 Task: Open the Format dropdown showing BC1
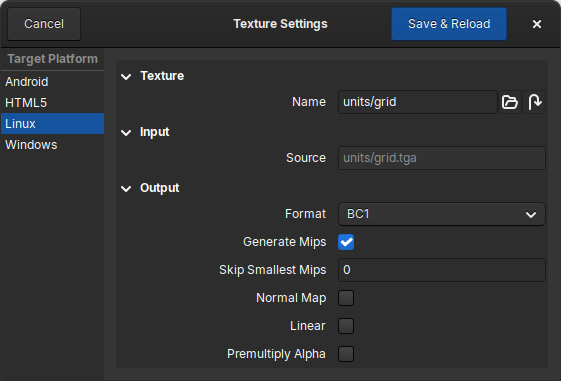442,214
